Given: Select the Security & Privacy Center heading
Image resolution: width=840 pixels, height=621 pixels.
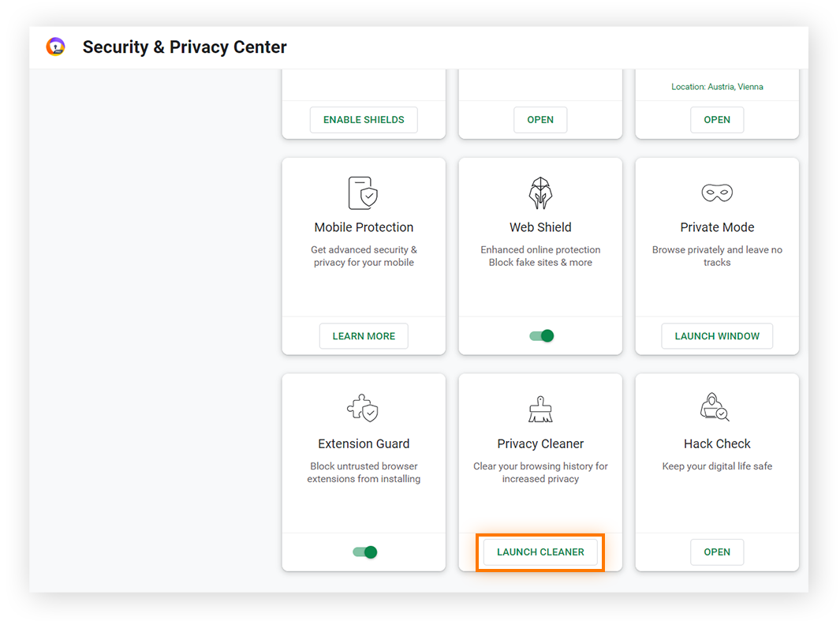Looking at the screenshot, I should click(185, 47).
